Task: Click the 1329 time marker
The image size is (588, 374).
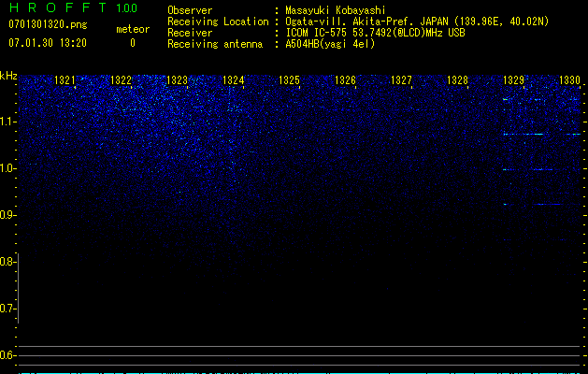Action: [x=514, y=80]
